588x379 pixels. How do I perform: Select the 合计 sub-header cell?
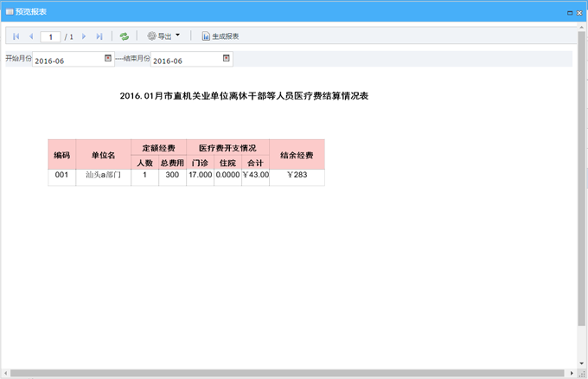255,163
